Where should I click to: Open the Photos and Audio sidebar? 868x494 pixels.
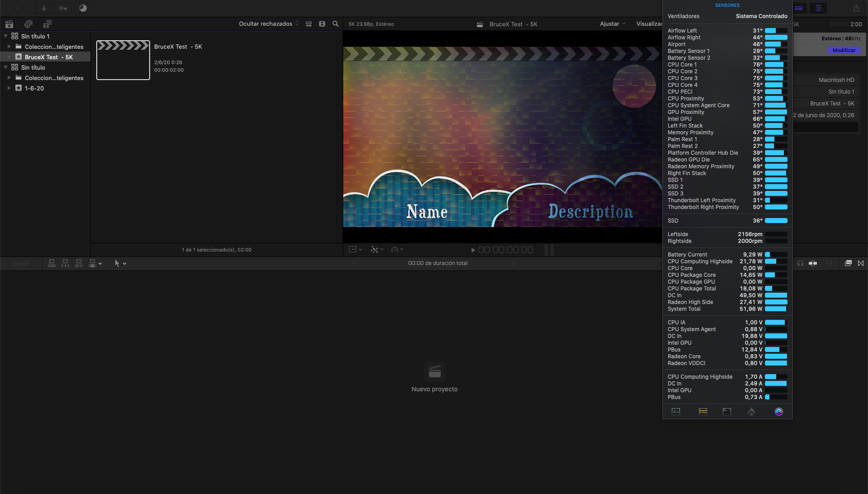pyautogui.click(x=28, y=24)
